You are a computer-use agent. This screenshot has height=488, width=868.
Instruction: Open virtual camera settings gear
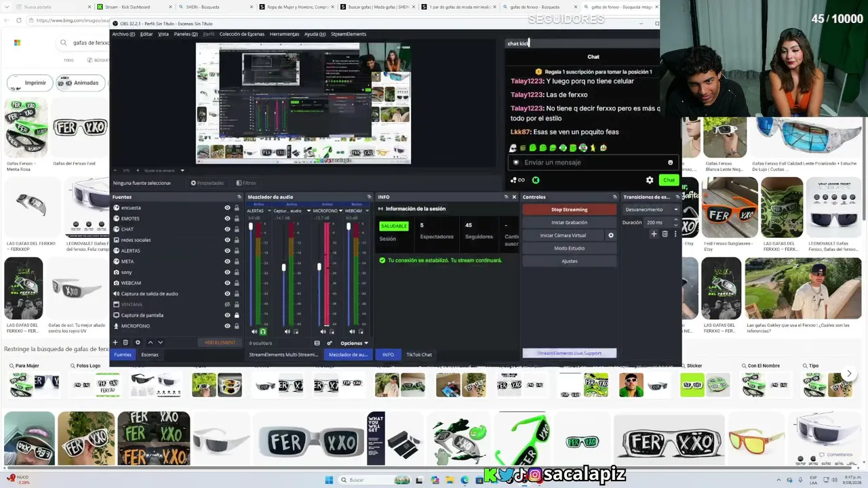pyautogui.click(x=611, y=235)
